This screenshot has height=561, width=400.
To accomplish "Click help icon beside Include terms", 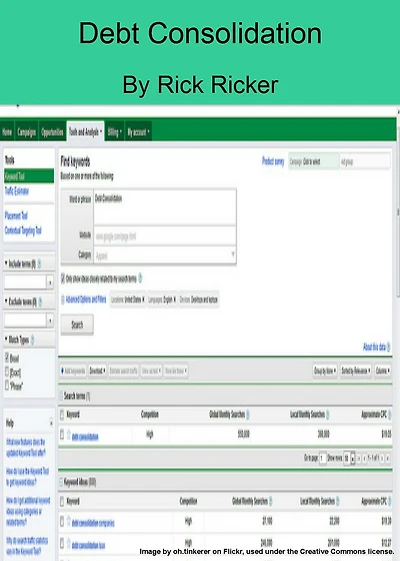I will 39,264.
